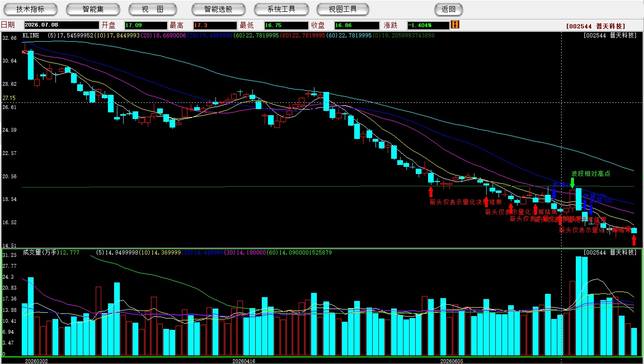The image size is (644, 364).
Task: Click the 成交量(万手) volume panel label
Action: 41,253
